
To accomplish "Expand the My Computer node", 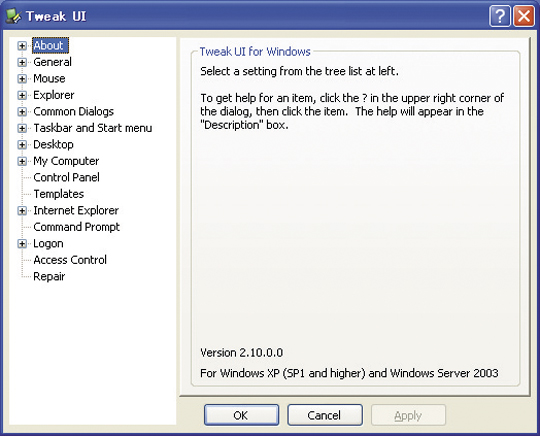I will tap(22, 161).
